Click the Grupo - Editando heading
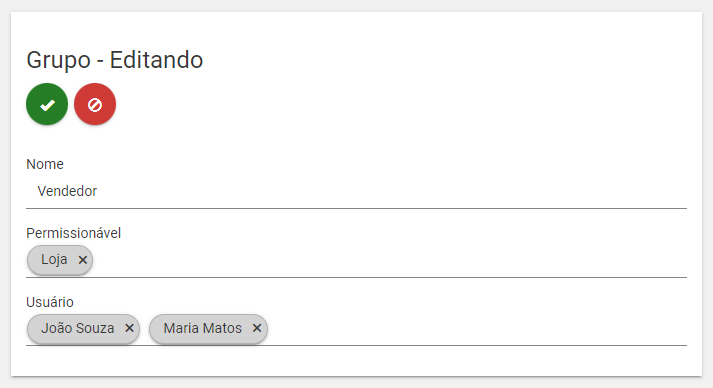713x388 pixels. coord(115,60)
